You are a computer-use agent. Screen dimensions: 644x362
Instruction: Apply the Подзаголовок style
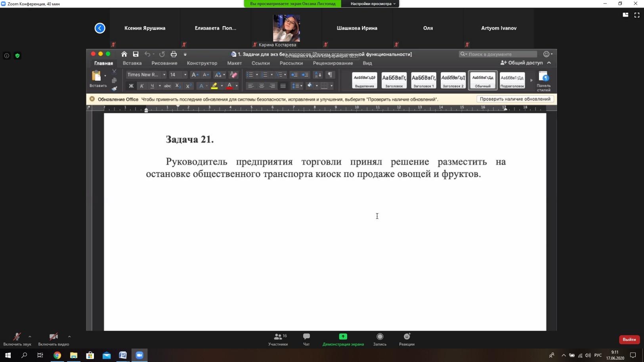tap(512, 80)
